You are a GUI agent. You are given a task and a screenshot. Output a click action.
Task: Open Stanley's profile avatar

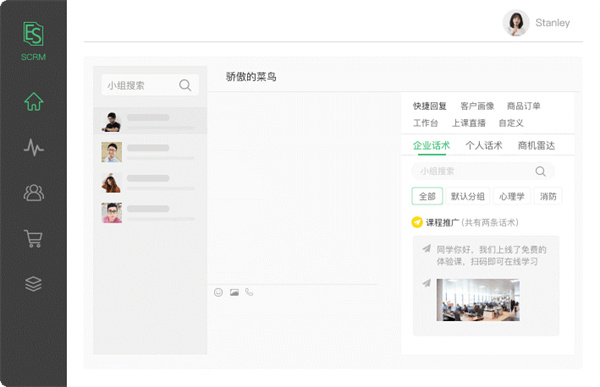click(x=516, y=23)
